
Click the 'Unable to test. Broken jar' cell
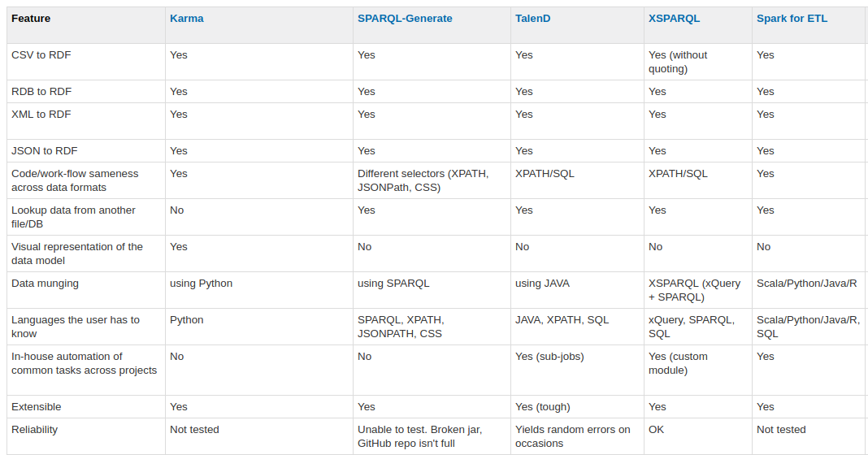(x=419, y=436)
